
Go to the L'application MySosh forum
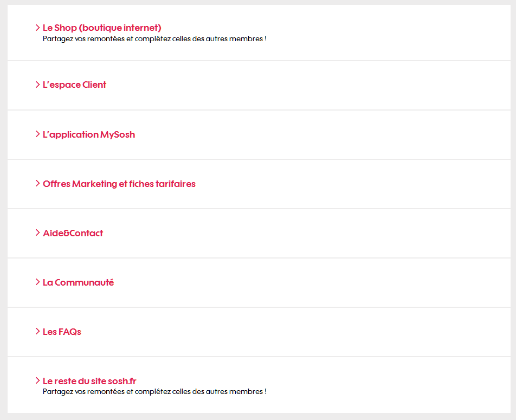89,134
